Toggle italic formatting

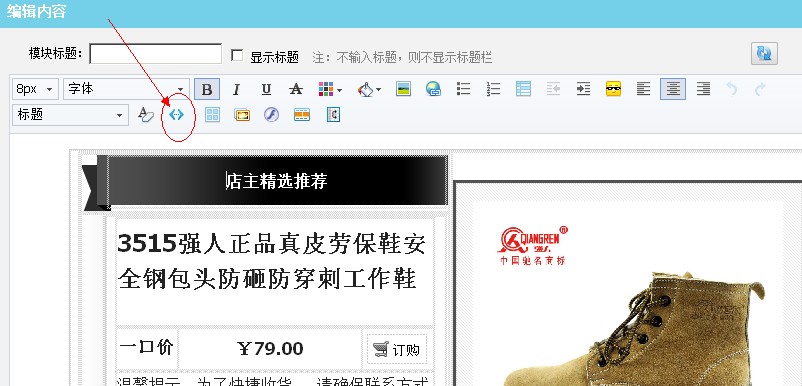(236, 89)
